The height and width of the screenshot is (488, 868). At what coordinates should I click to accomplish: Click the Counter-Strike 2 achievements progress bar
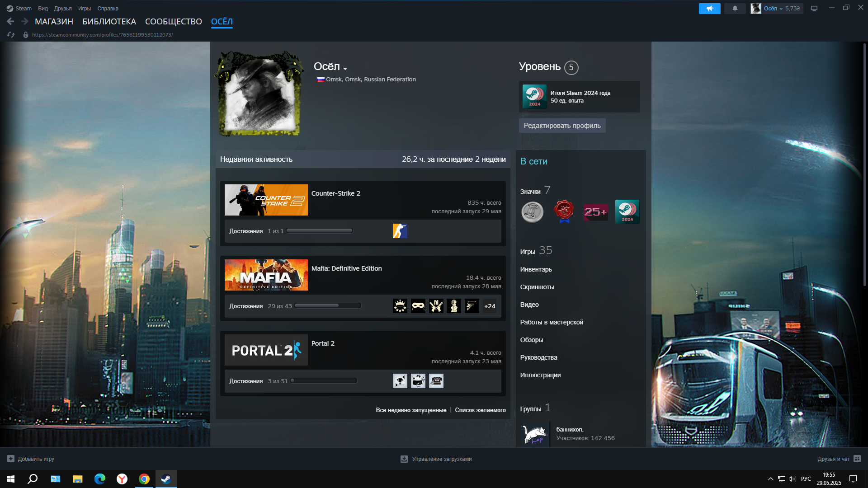319,231
